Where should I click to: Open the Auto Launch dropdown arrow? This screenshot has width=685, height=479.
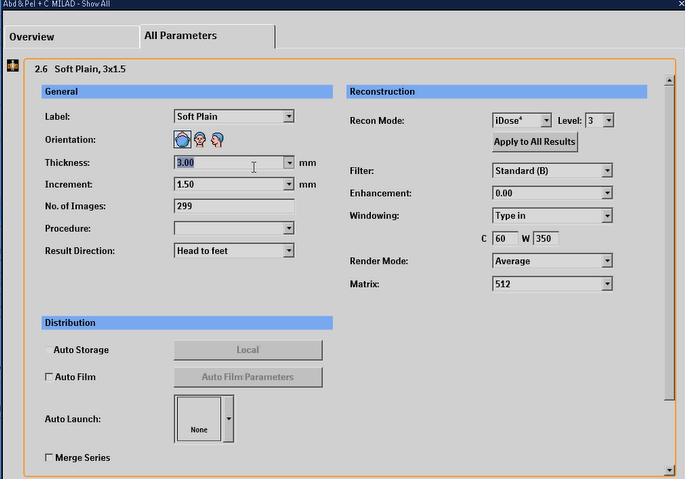tap(229, 418)
